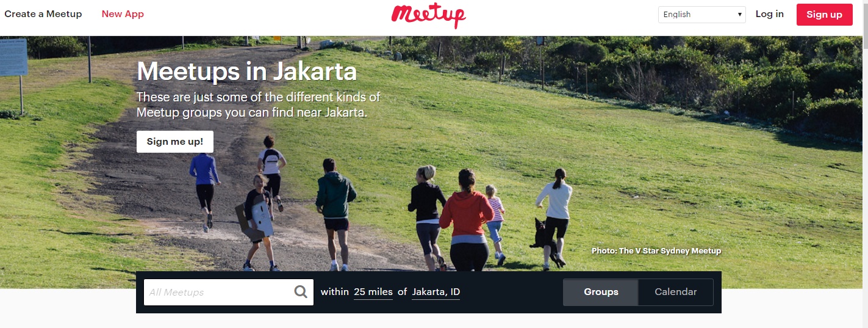Click the page vertical scrollbar
868x328 pixels.
pos(864,164)
